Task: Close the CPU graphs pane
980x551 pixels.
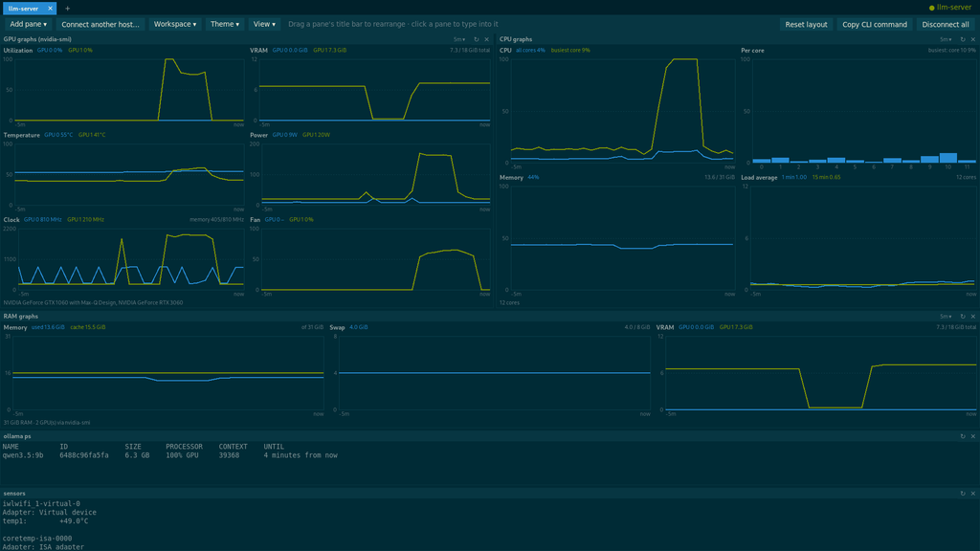Action: (x=973, y=39)
